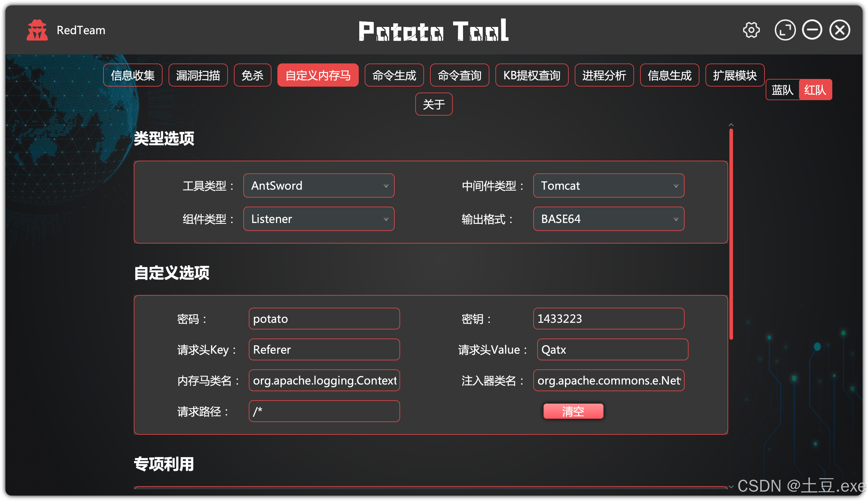Click the RedTeam hacker logo icon
Viewport: 868px width, 501px height.
tap(37, 30)
